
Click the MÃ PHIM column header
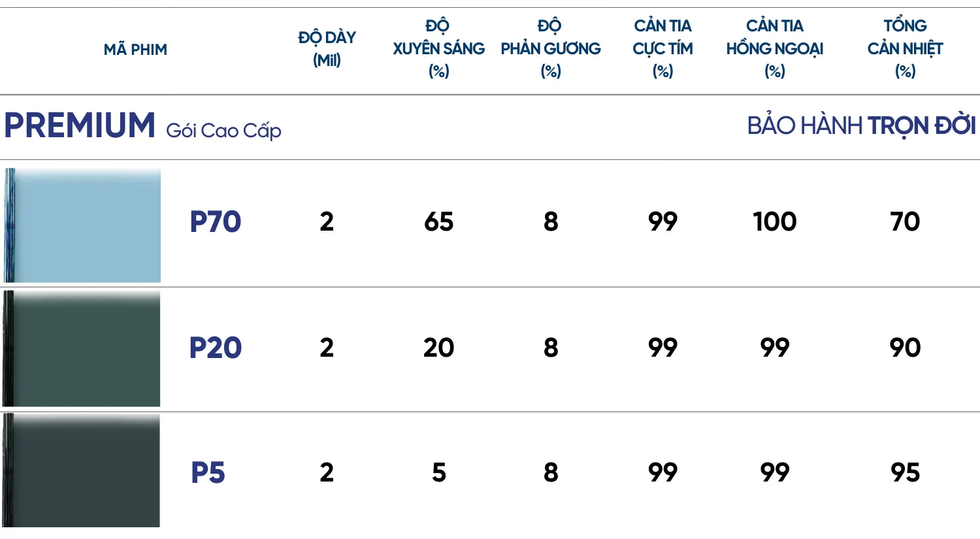135,50
